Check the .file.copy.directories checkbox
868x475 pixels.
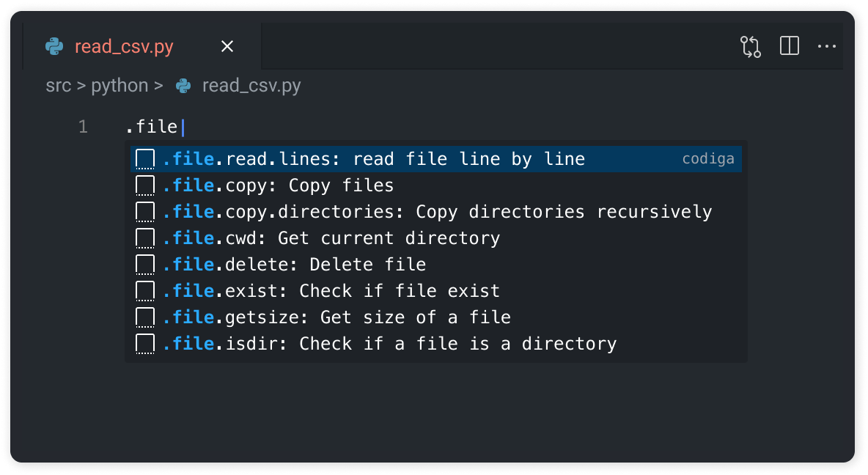point(144,211)
